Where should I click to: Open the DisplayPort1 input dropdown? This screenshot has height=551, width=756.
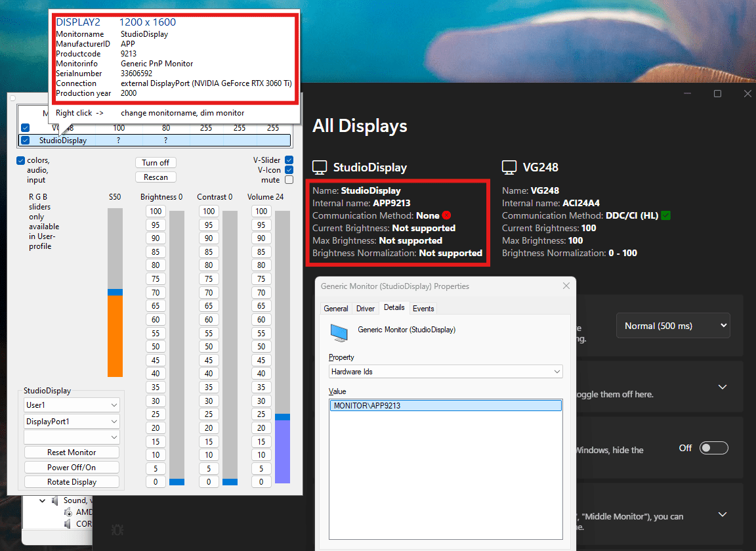[x=72, y=422]
